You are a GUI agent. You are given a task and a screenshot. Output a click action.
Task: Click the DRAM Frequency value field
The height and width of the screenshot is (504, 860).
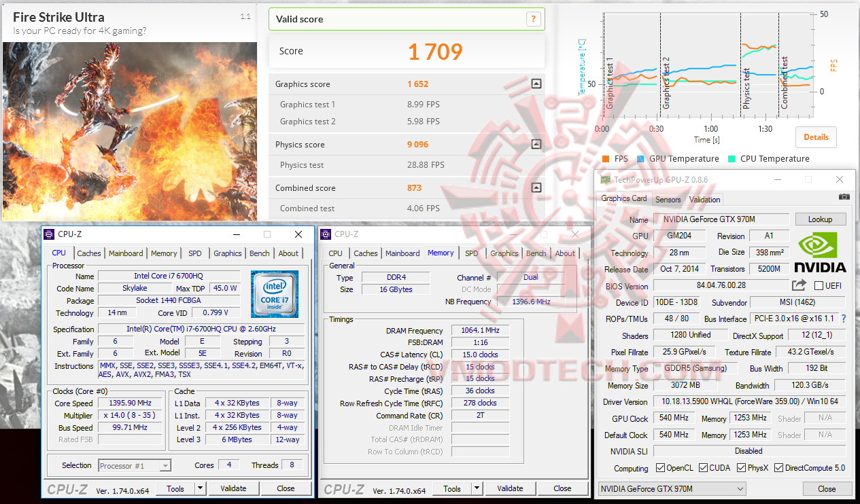[480, 331]
